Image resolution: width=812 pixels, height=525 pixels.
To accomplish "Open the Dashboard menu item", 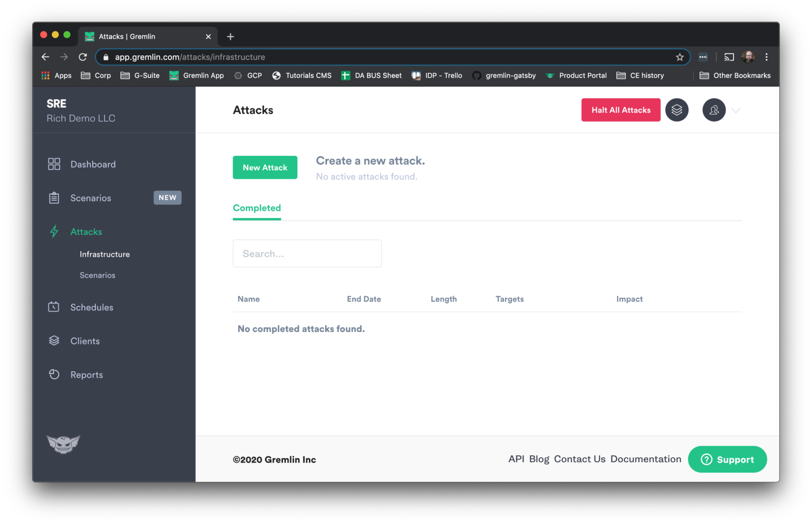I will (93, 164).
